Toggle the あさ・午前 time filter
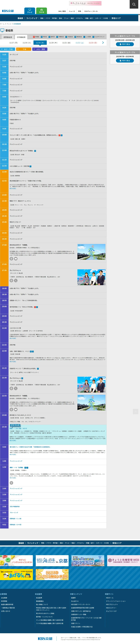Image resolution: width=140 pixels, height=644 pixels. (8, 49)
